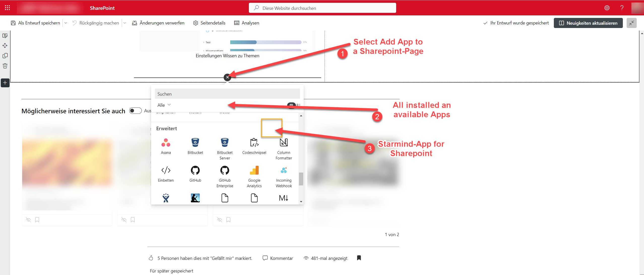Add the GitHub web part
Image resolution: width=644 pixels, height=275 pixels.
[x=195, y=174]
